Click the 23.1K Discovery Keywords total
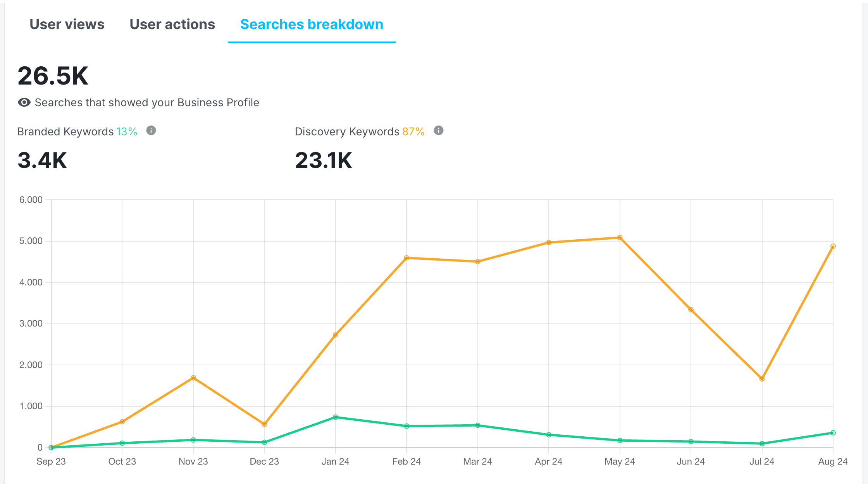 [324, 160]
